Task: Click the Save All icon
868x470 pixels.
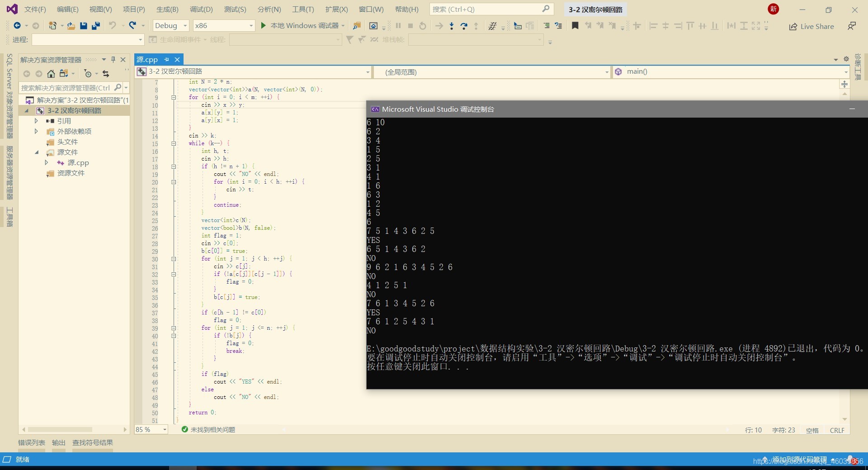Action: (95, 26)
